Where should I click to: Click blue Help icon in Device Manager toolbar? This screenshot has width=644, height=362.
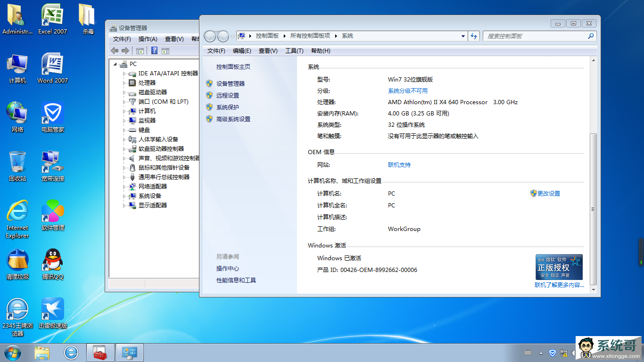(x=154, y=51)
